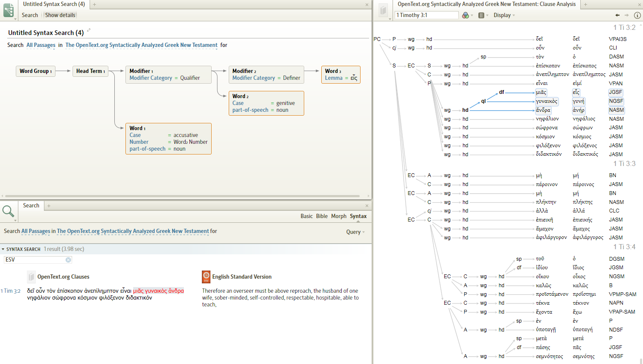Click the lemma σεμνότης in the tree

[584, 356]
